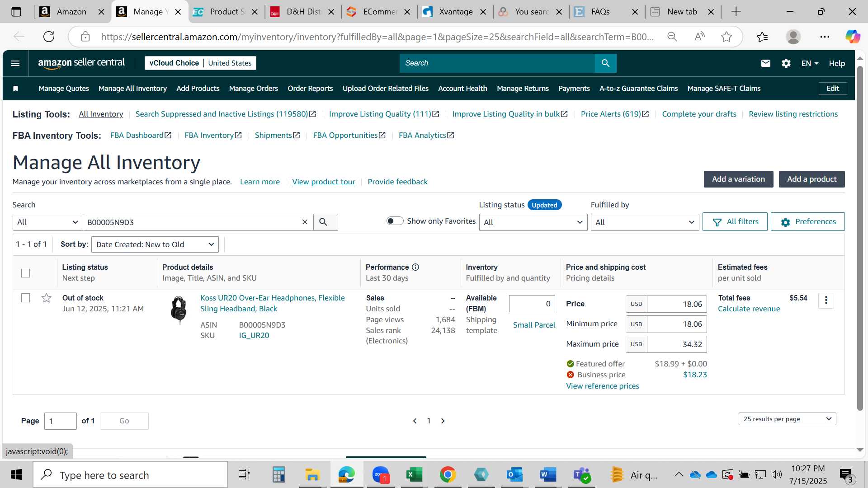Image resolution: width=868 pixels, height=488 pixels.
Task: Open Manage All Inventory menu item
Action: pyautogui.click(x=132, y=89)
